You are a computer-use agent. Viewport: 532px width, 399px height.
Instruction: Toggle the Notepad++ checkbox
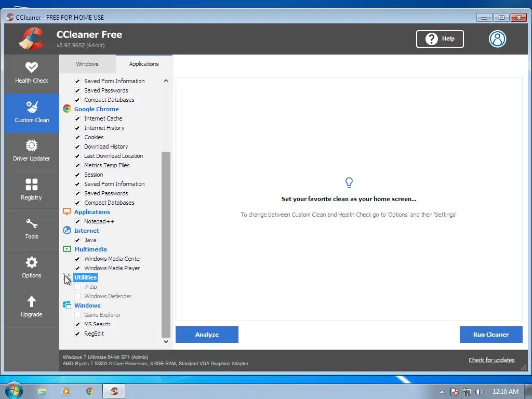click(77, 221)
